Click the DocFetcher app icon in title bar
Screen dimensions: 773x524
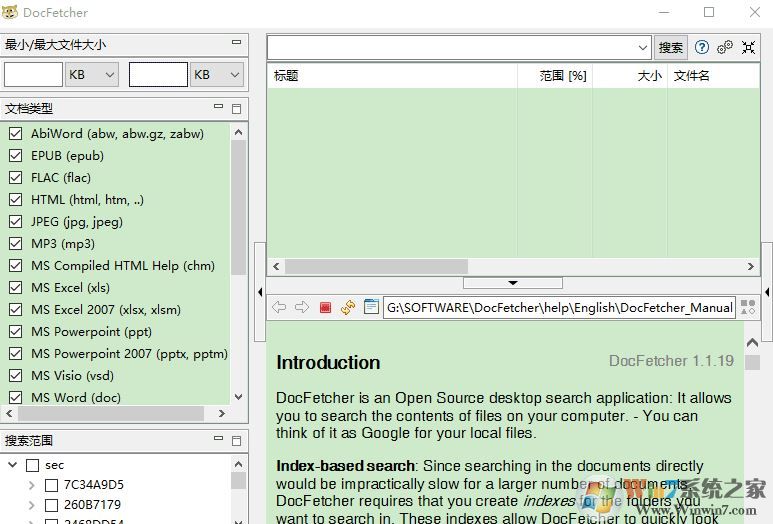(9, 12)
